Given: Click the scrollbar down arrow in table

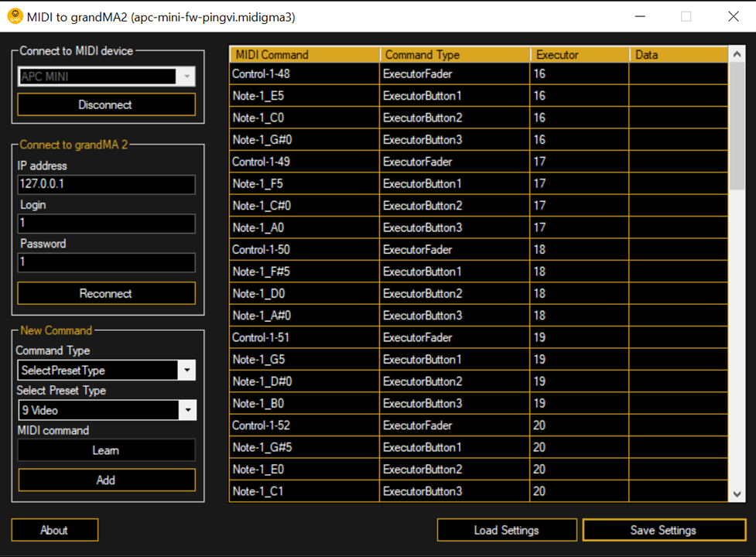Looking at the screenshot, I should tap(737, 494).
